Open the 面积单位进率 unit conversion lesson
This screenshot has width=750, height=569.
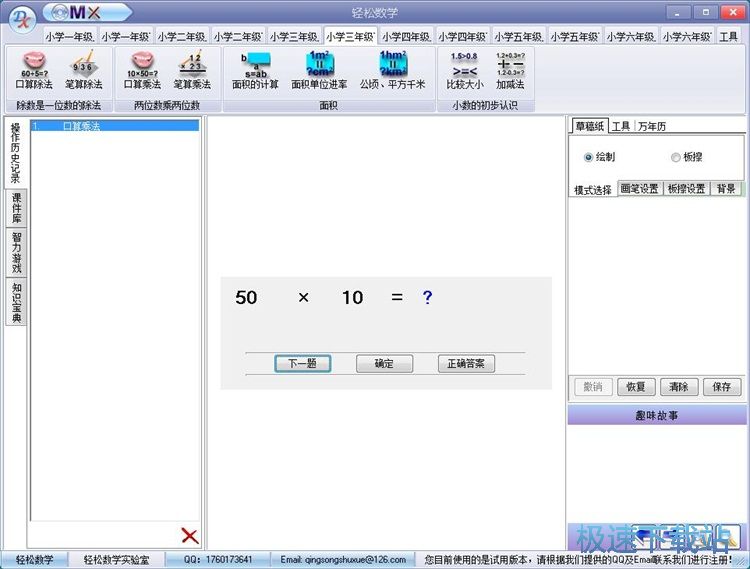click(319, 71)
